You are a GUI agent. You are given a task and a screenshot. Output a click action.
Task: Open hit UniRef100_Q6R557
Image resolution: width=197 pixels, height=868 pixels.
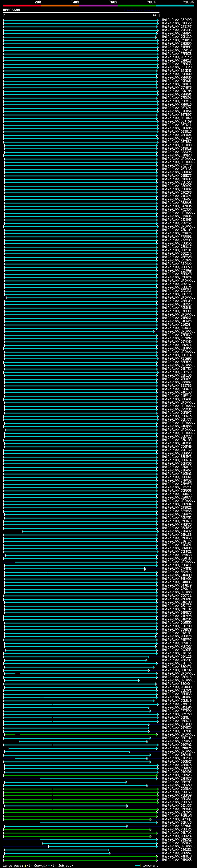(177, 853)
